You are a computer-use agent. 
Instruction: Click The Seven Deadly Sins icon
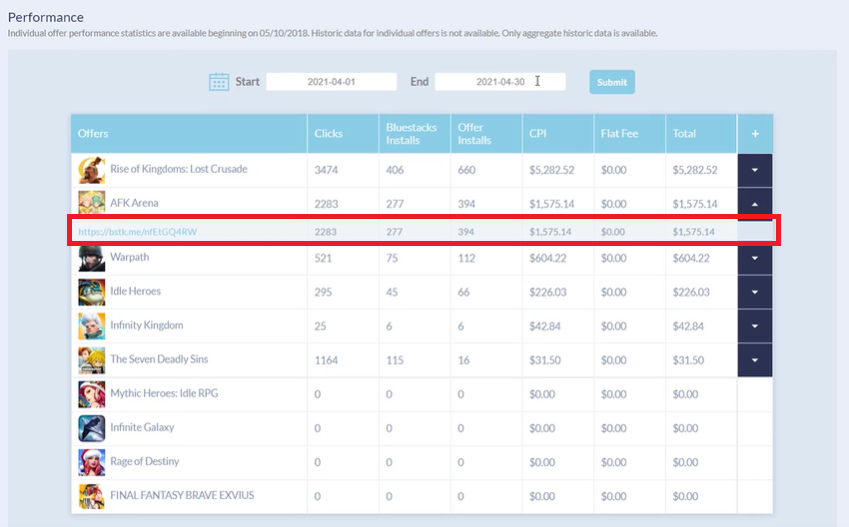(x=92, y=360)
